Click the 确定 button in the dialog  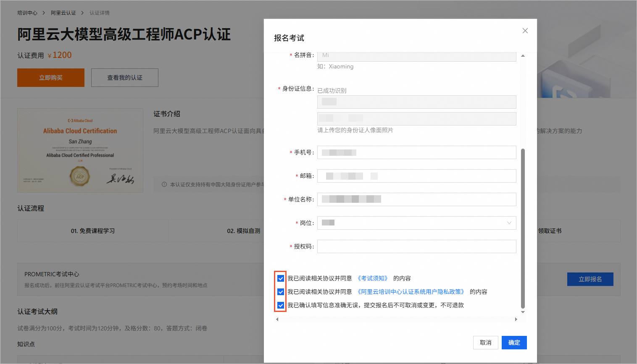514,343
